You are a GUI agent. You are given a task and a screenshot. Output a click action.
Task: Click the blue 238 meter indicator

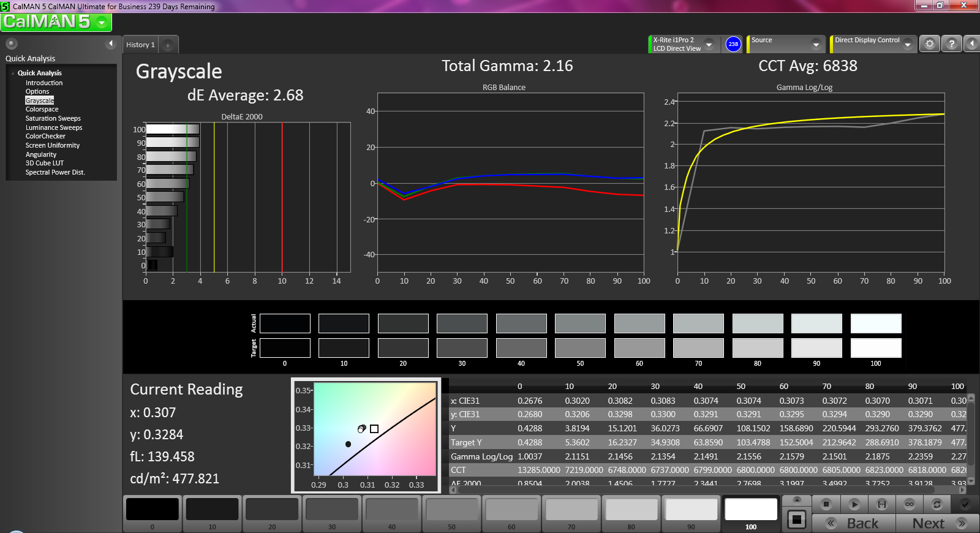click(733, 44)
